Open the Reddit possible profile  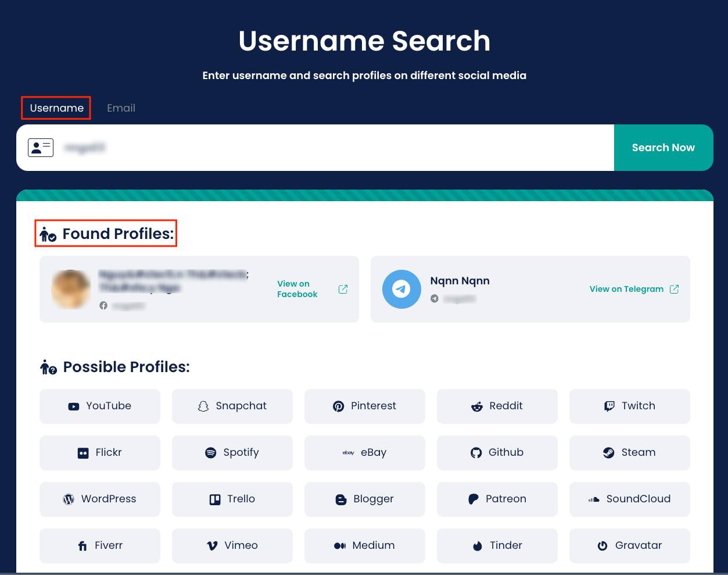[497, 406]
